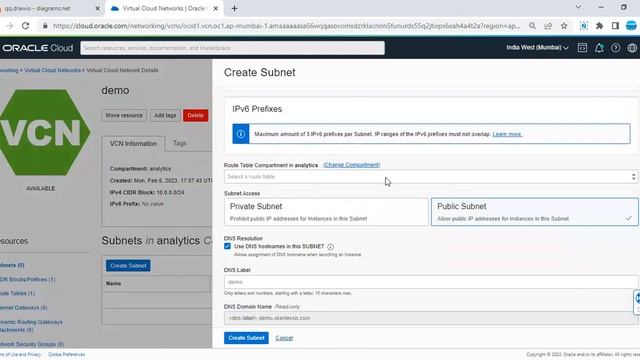
Task: Bookmark this page with the star icon
Action: (x=564, y=26)
